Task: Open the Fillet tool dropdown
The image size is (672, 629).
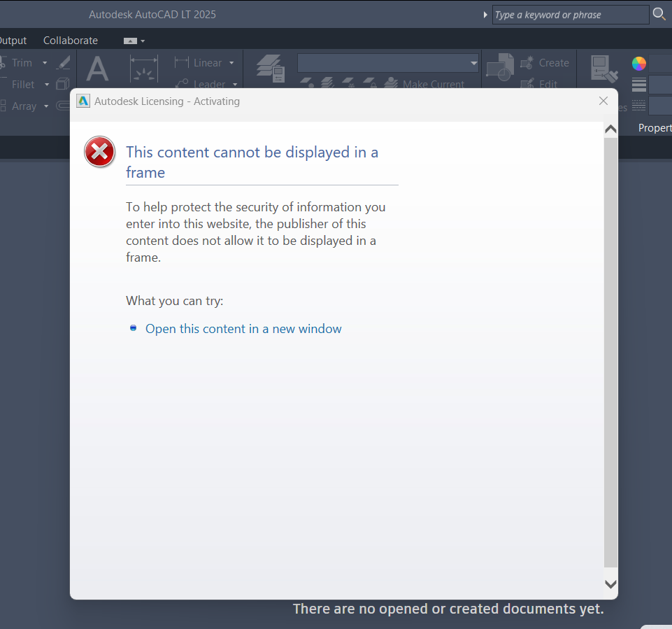Action: coord(46,84)
